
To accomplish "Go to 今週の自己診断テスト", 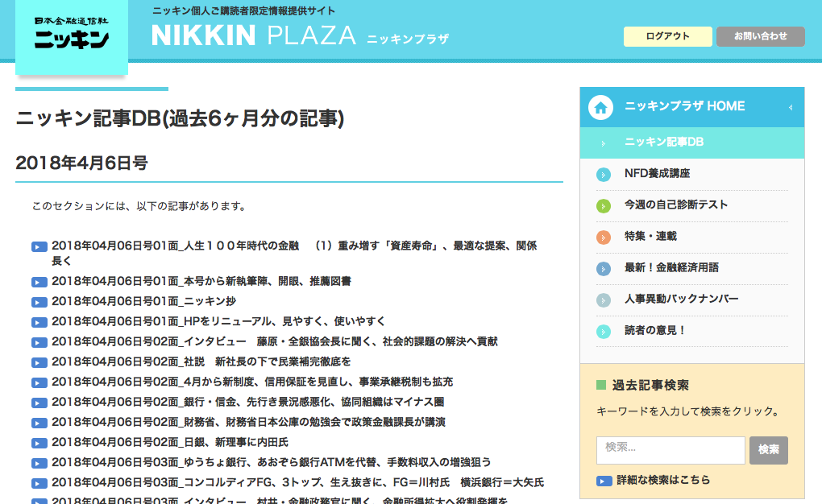I will tap(676, 204).
